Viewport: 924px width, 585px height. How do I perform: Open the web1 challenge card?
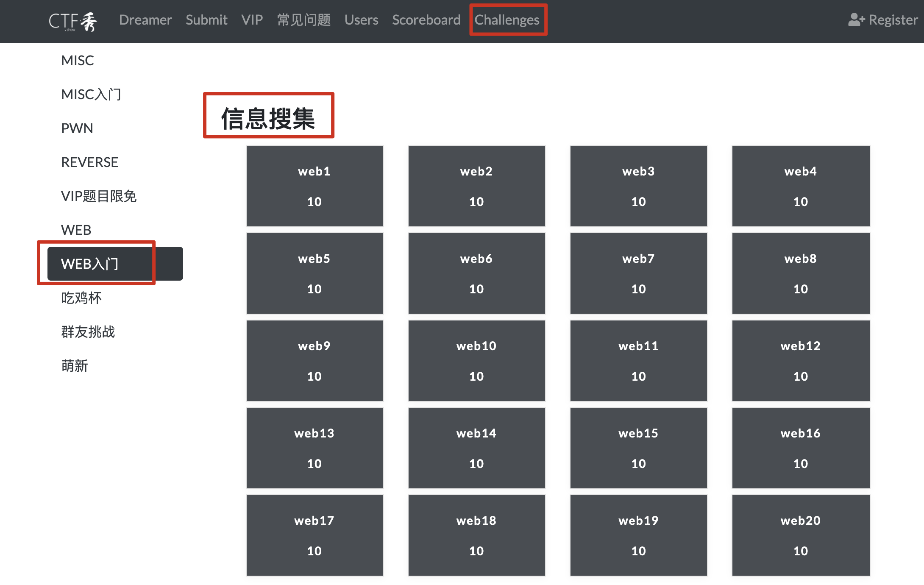314,186
